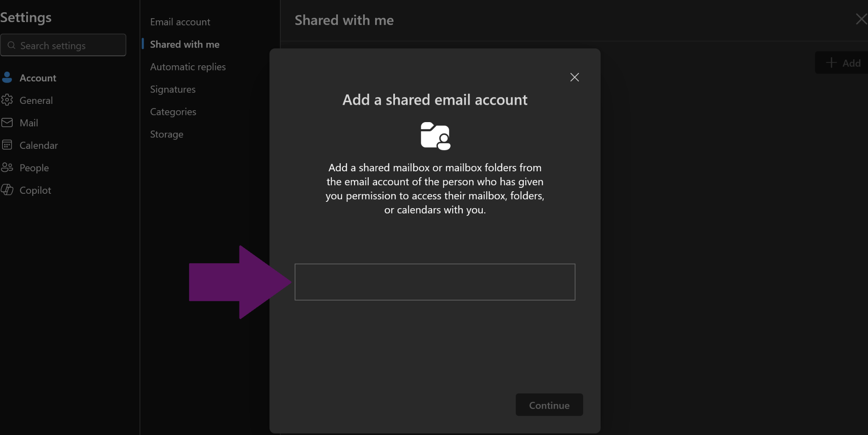This screenshot has width=868, height=435.
Task: Open the Calendar settings category
Action: (39, 145)
